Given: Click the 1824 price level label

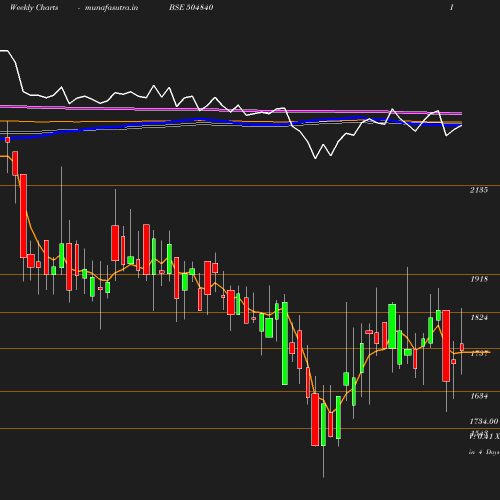Looking at the screenshot, I should click(479, 317).
